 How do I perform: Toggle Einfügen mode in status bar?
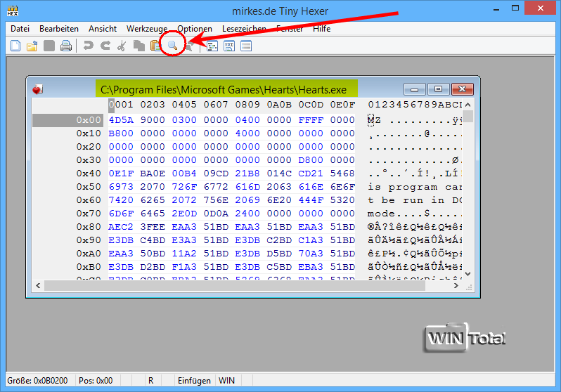[x=194, y=381]
